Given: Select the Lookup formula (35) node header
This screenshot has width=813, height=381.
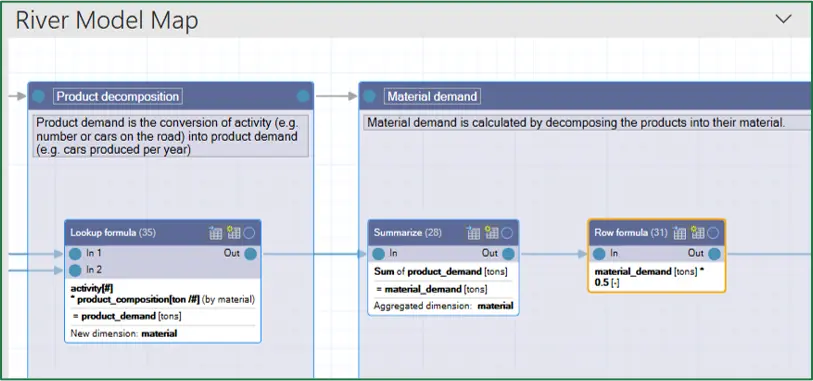Looking at the screenshot, I should pyautogui.click(x=163, y=233).
